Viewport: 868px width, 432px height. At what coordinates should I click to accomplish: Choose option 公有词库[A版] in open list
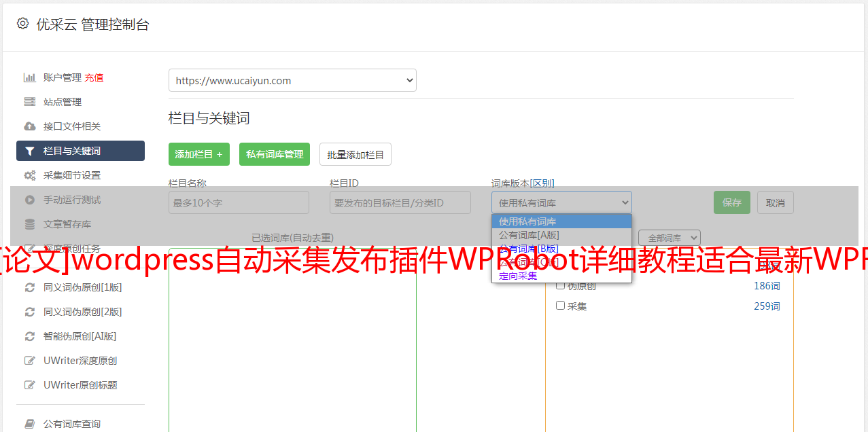point(561,235)
